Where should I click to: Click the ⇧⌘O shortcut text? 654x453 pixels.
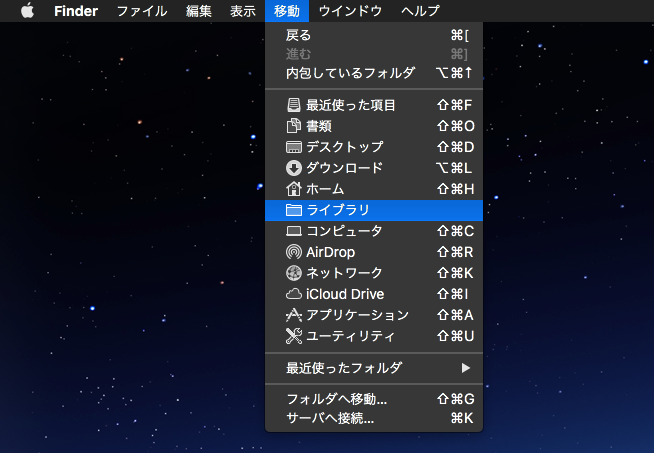pos(455,126)
